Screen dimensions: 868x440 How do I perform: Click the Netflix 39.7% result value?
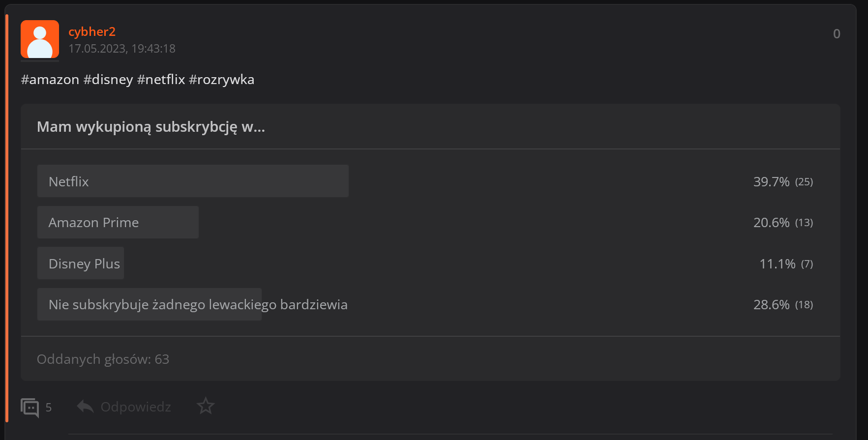point(771,182)
